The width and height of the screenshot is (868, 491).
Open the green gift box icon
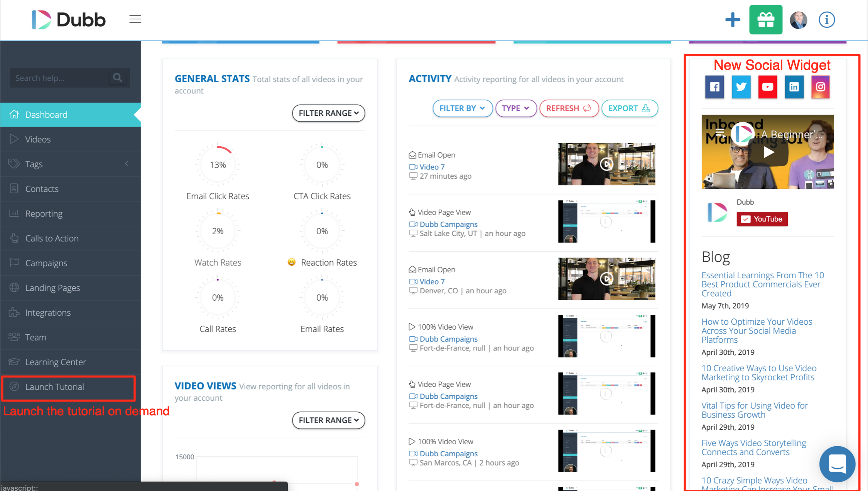pyautogui.click(x=765, y=20)
